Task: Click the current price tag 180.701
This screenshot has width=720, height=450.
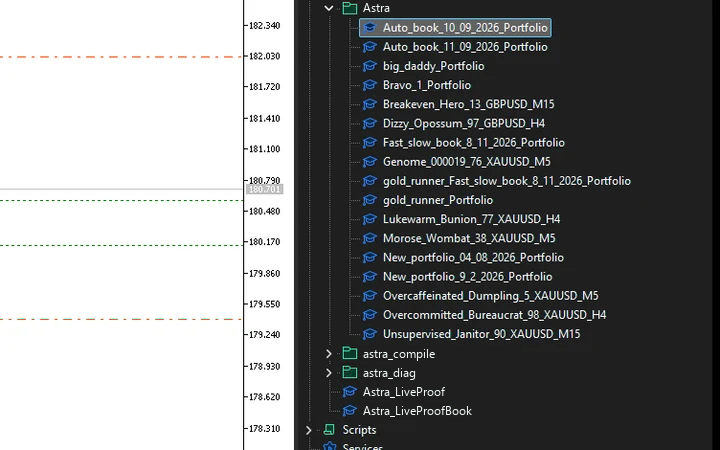Action: pos(264,189)
